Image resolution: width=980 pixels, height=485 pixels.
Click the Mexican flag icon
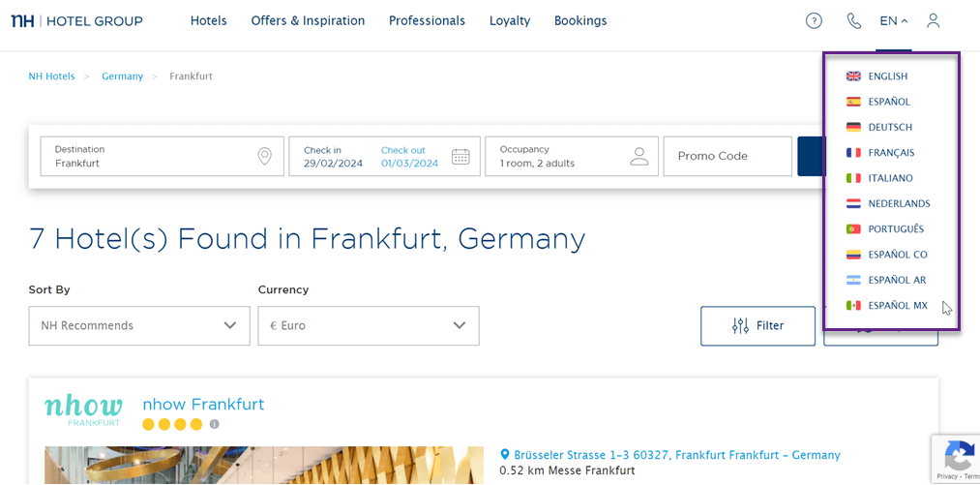pos(853,305)
